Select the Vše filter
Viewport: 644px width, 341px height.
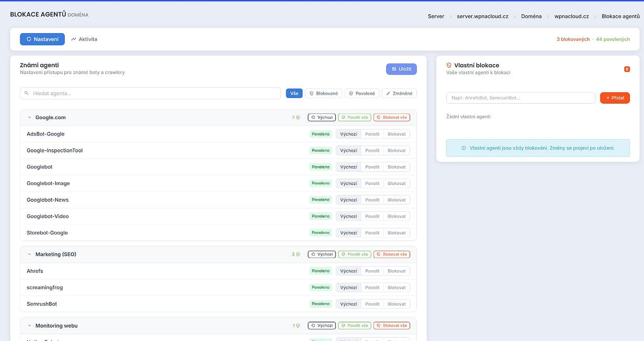pyautogui.click(x=294, y=93)
